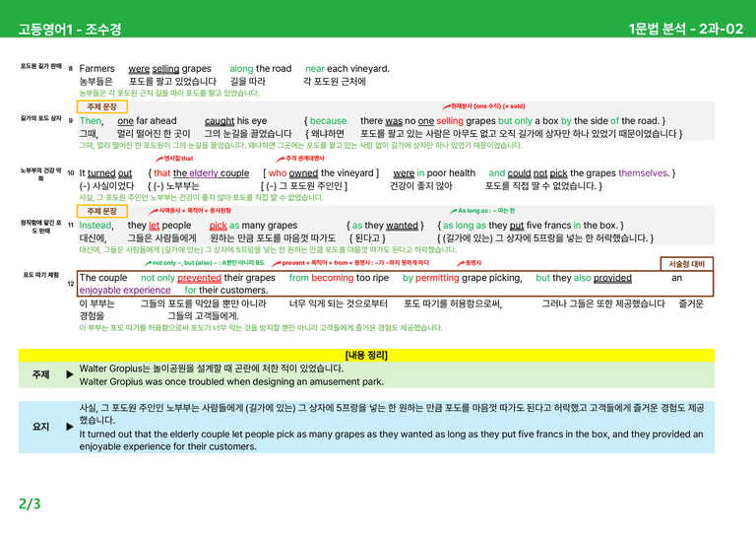Click the summary sentence starting with "It turned out that the elderly couple let people"
The width and height of the screenshot is (756, 535).
pyautogui.click(x=391, y=440)
